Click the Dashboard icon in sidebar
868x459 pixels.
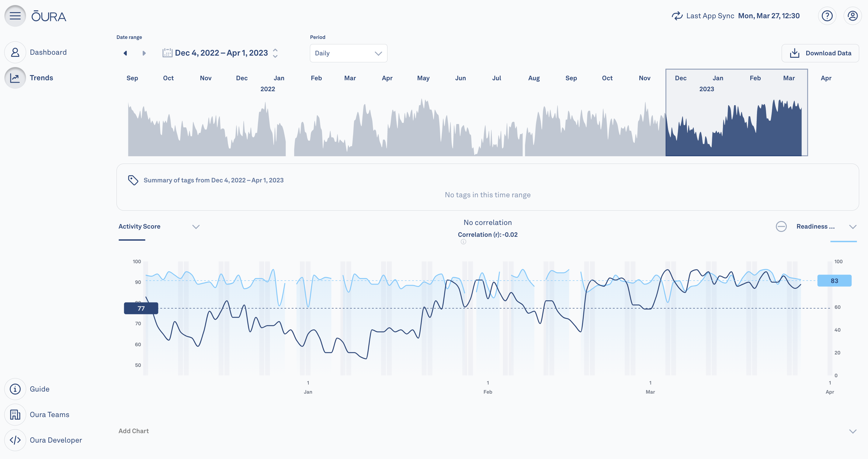tap(15, 52)
